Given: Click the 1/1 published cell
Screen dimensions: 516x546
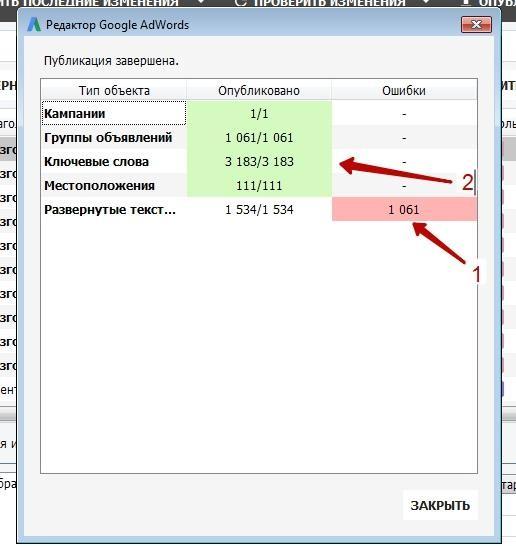Looking at the screenshot, I should point(259,113).
